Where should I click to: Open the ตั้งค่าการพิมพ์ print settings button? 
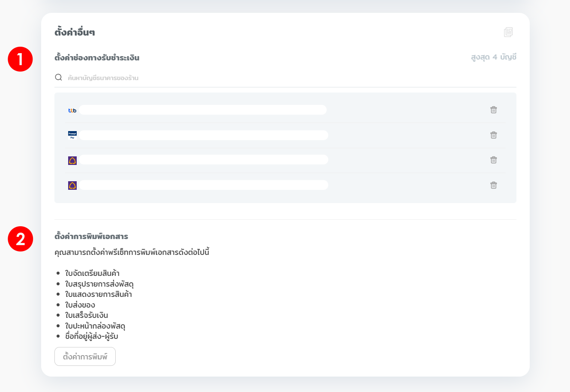[85, 356]
